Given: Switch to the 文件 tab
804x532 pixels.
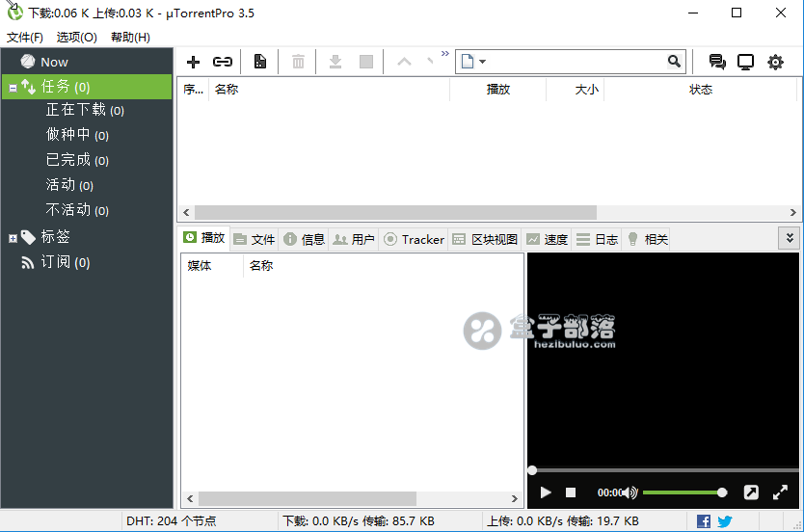Looking at the screenshot, I should click(x=255, y=239).
